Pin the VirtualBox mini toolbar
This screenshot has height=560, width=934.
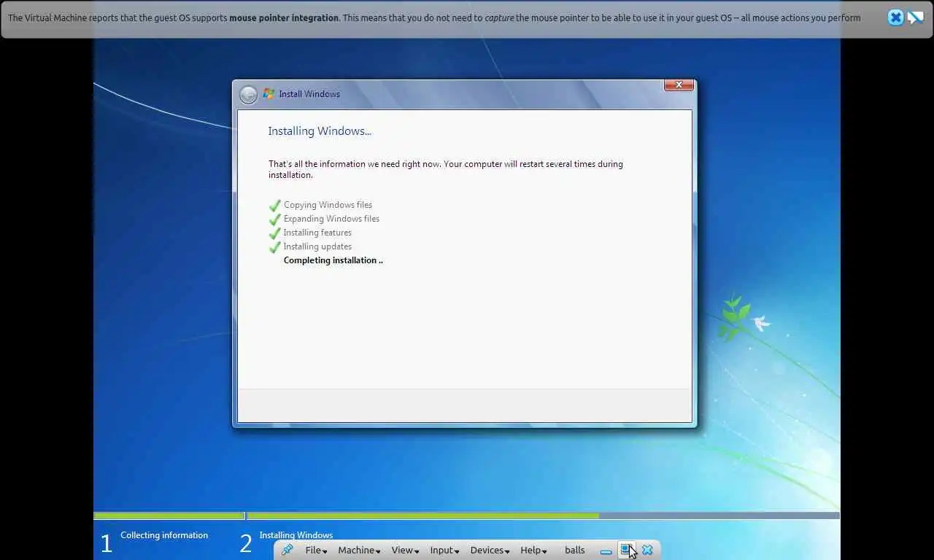coord(287,551)
